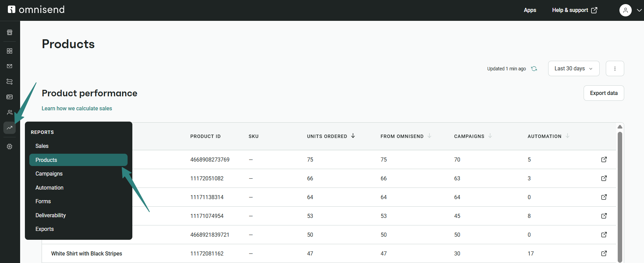Expand the Last 30 days date dropdown
The height and width of the screenshot is (263, 644).
click(573, 69)
